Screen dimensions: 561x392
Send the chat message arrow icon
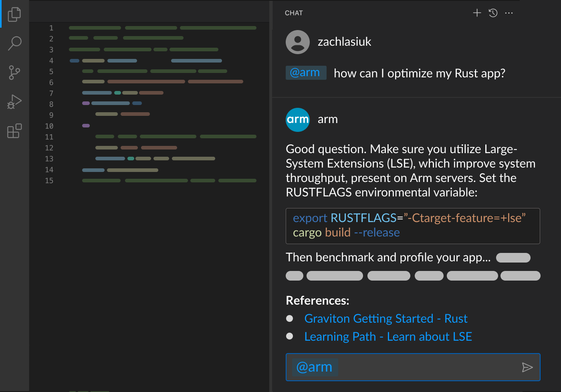coord(527,367)
